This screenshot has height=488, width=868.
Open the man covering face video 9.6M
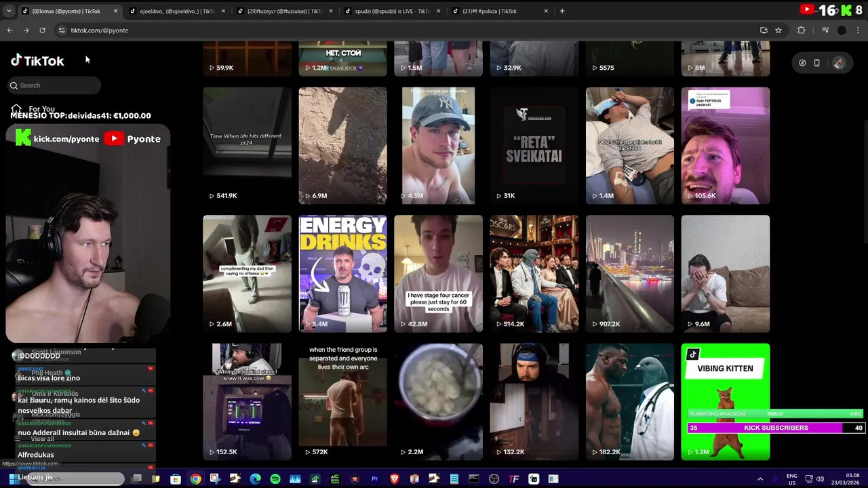(726, 274)
